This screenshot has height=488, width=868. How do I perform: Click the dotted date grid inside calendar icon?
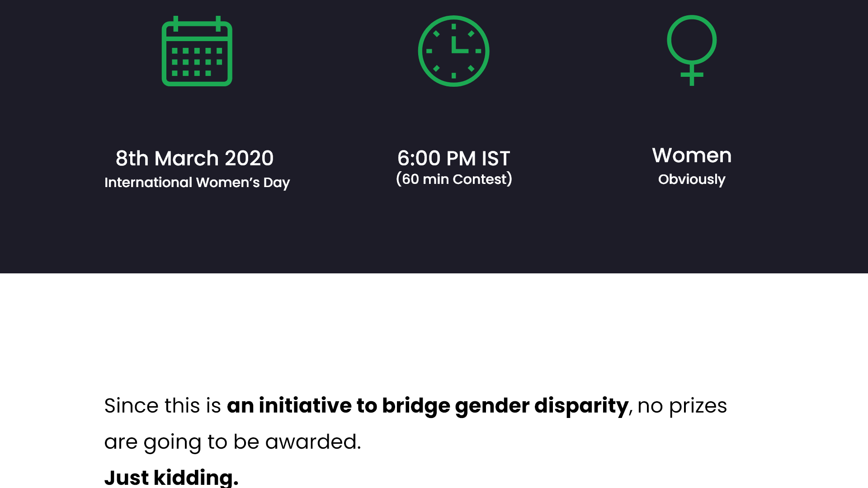(197, 62)
